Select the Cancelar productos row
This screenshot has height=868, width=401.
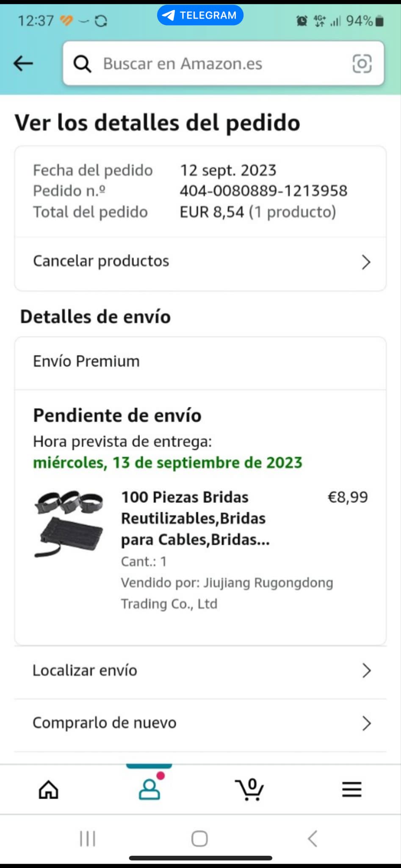[200, 262]
